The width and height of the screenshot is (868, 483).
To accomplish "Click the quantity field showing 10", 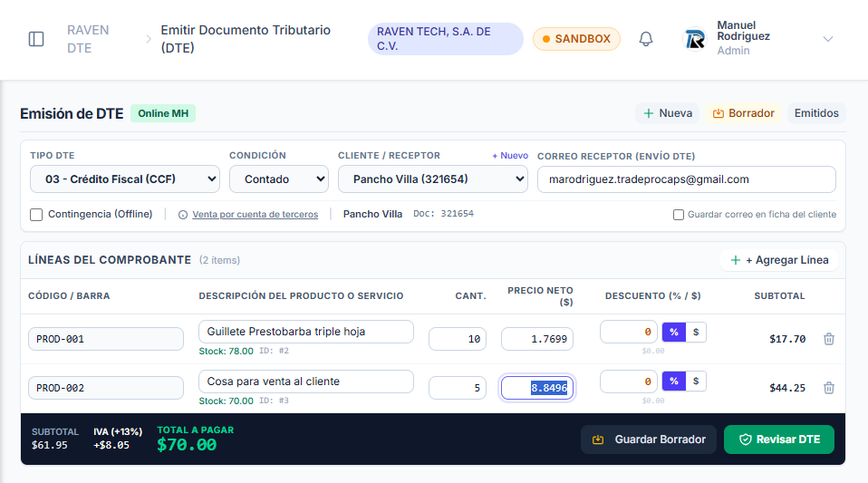I will (458, 339).
